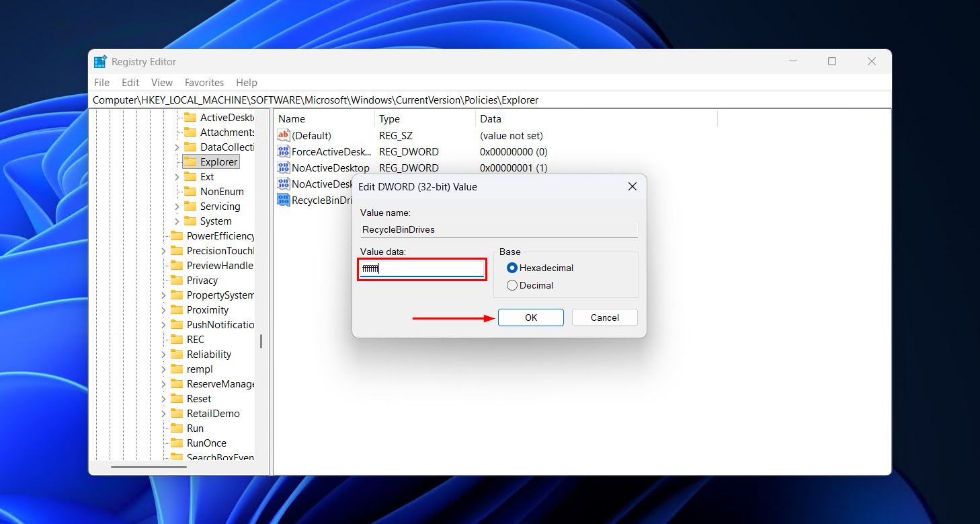This screenshot has width=980, height=524.
Task: Click the RecycleBinDri DWORD value icon
Action: [284, 200]
